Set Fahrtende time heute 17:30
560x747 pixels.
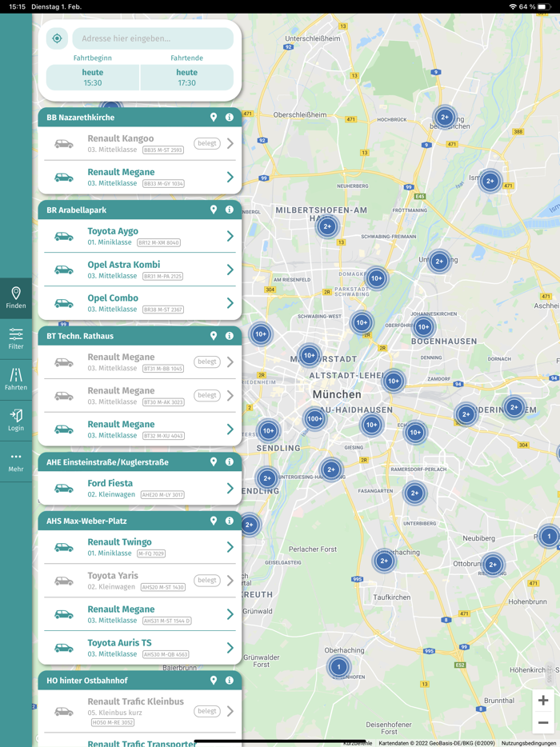click(x=187, y=77)
